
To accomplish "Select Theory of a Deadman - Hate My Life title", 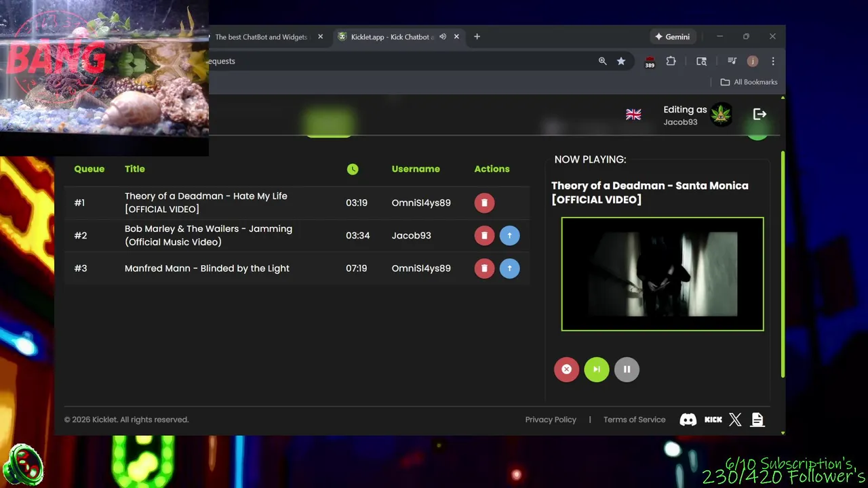I will [x=206, y=203].
